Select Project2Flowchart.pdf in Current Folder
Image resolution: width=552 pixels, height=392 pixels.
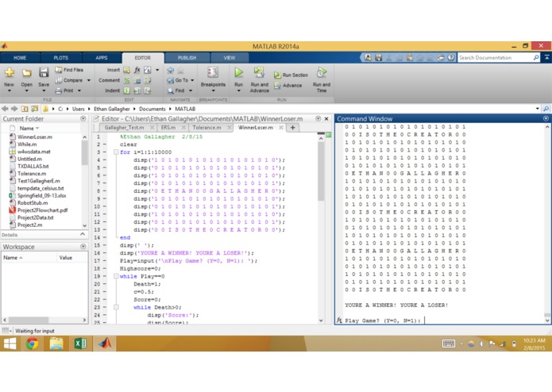43,210
